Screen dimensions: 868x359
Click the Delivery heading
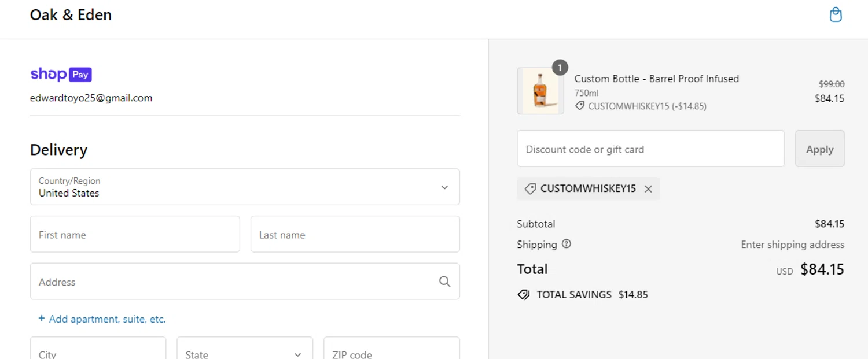coord(58,150)
